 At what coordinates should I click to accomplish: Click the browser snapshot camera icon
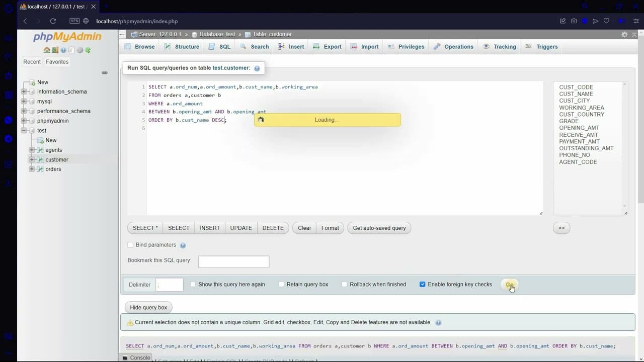[x=574, y=21]
